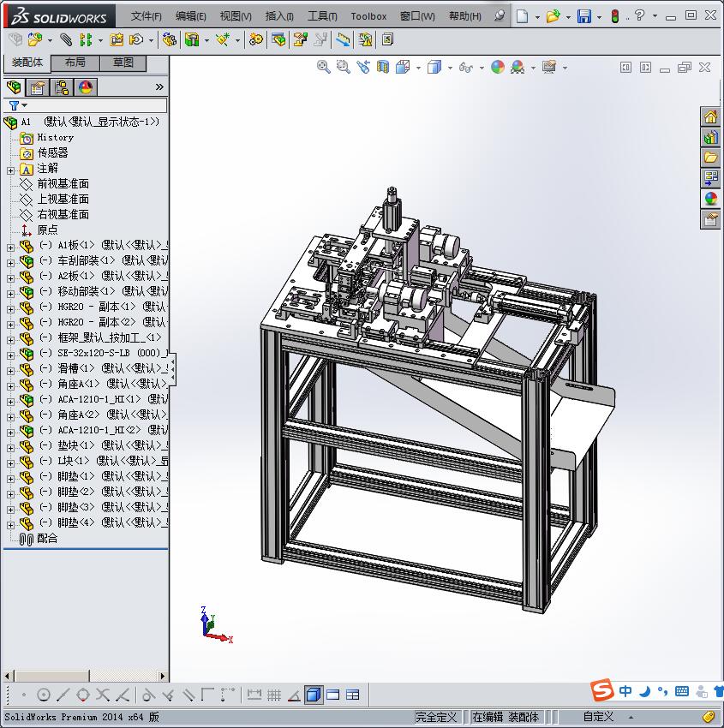This screenshot has width=724, height=728.
Task: Click the Display Style cube icon
Action: click(x=434, y=68)
